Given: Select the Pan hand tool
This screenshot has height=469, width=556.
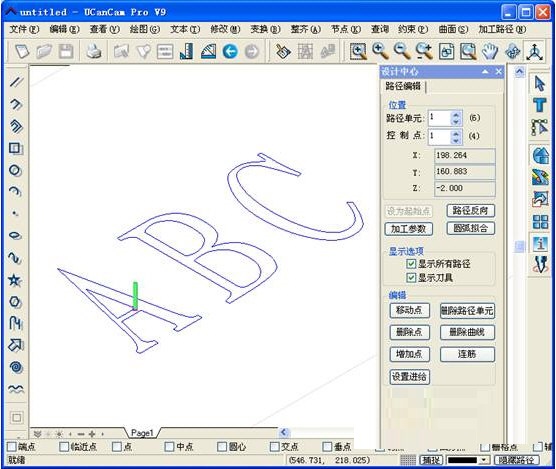Looking at the screenshot, I should [490, 52].
